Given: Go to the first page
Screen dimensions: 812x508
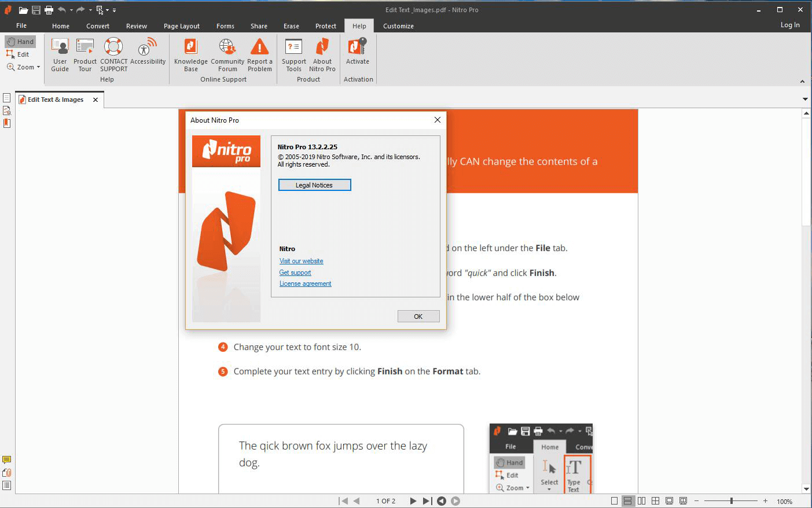Looking at the screenshot, I should (x=344, y=501).
